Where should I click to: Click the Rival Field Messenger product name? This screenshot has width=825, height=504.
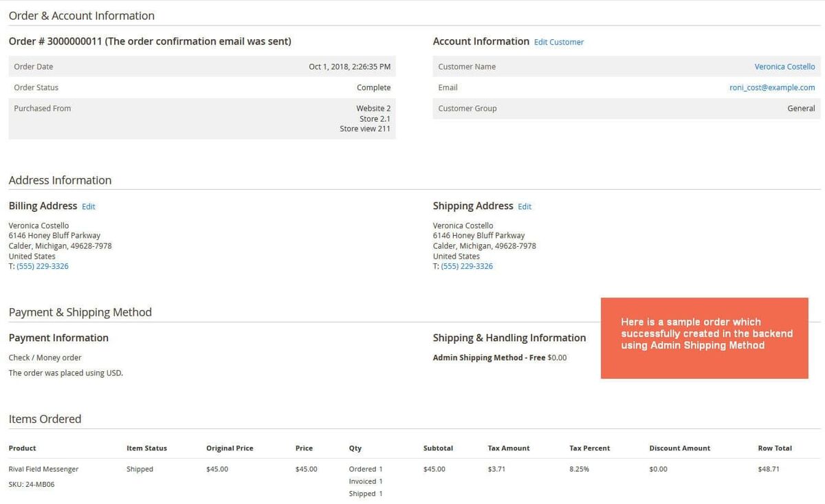pos(42,469)
